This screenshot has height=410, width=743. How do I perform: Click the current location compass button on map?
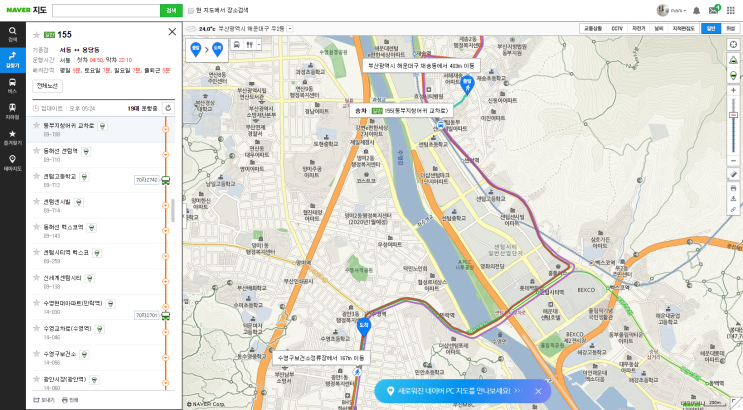tap(734, 45)
